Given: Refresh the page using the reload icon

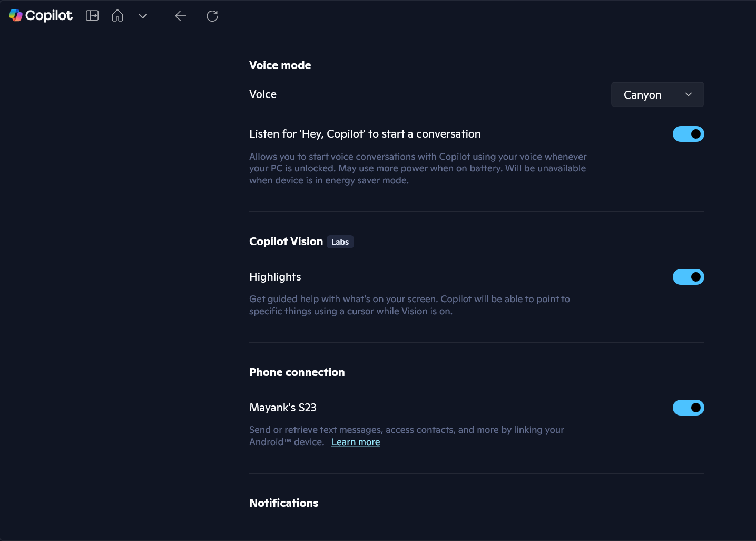Looking at the screenshot, I should (212, 16).
